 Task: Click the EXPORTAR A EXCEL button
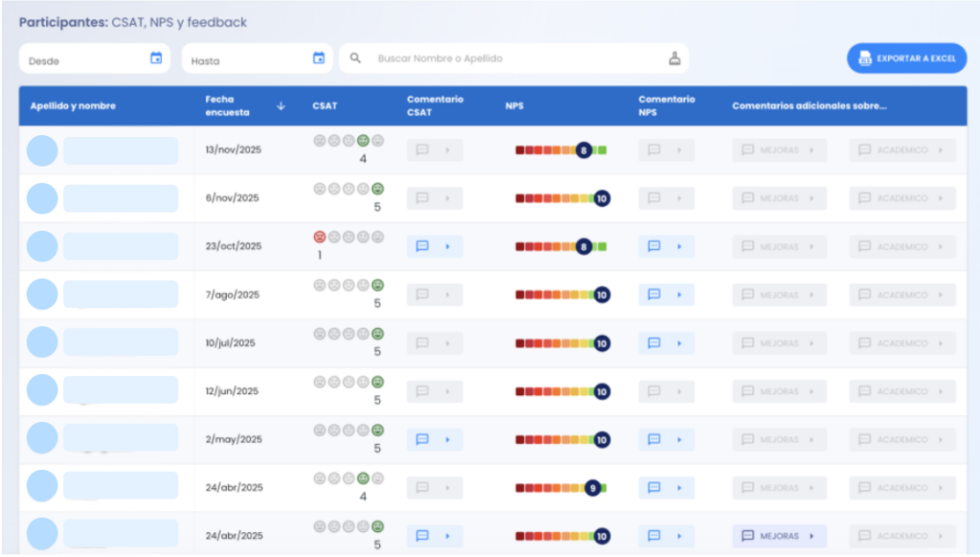tap(906, 58)
